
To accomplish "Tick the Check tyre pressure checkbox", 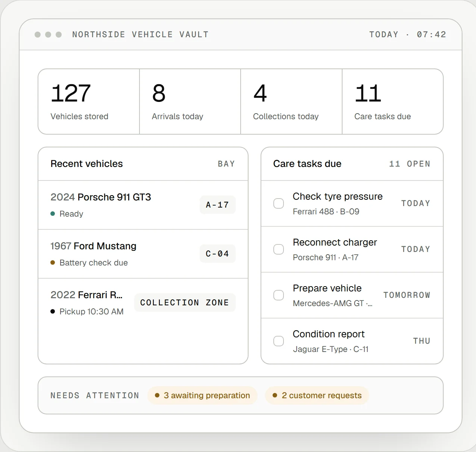I will click(x=279, y=203).
